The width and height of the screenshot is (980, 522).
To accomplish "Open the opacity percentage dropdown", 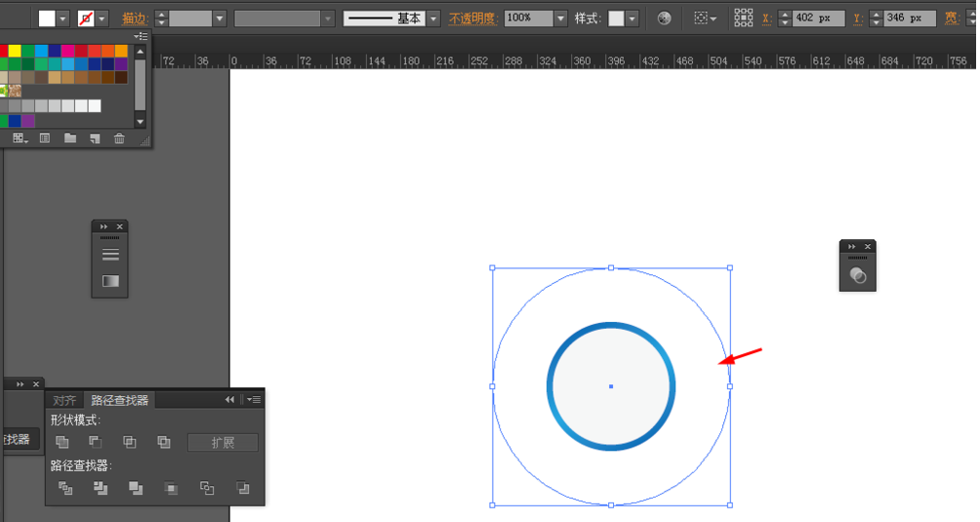I will click(x=560, y=19).
